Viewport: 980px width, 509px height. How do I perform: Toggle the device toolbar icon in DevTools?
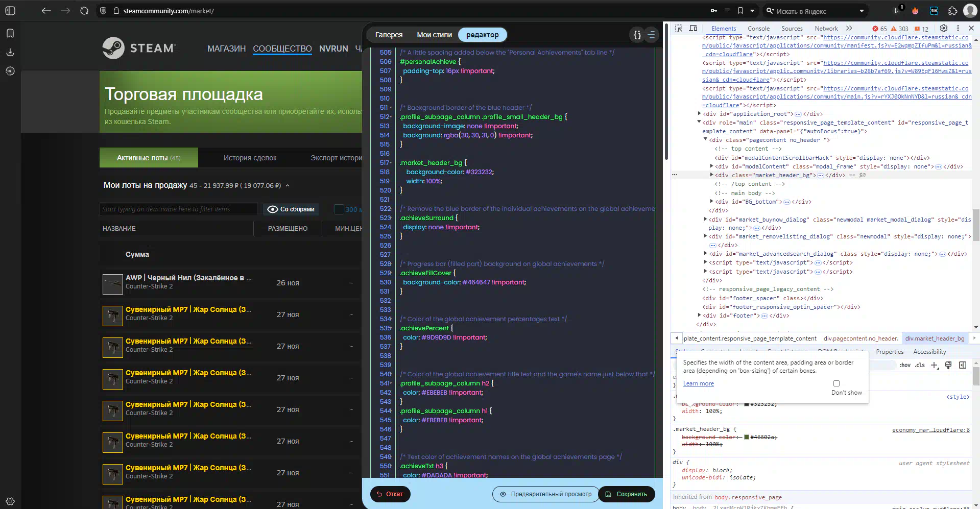693,29
